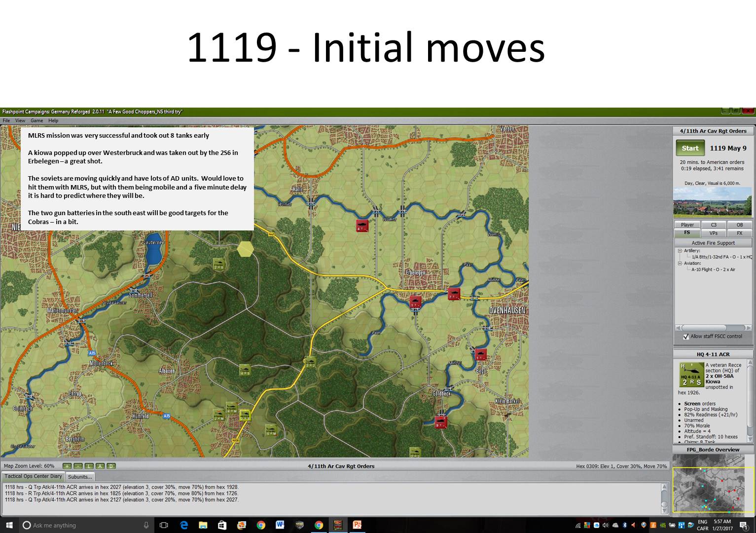Click the ENG CAFR language indicator
The width and height of the screenshot is (756, 533).
coord(702,525)
